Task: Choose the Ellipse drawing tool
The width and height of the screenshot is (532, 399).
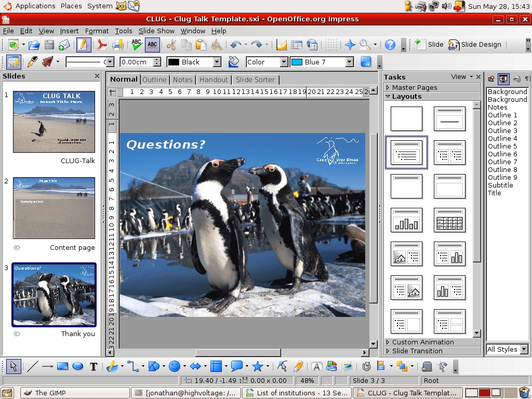Action: pyautogui.click(x=78, y=366)
